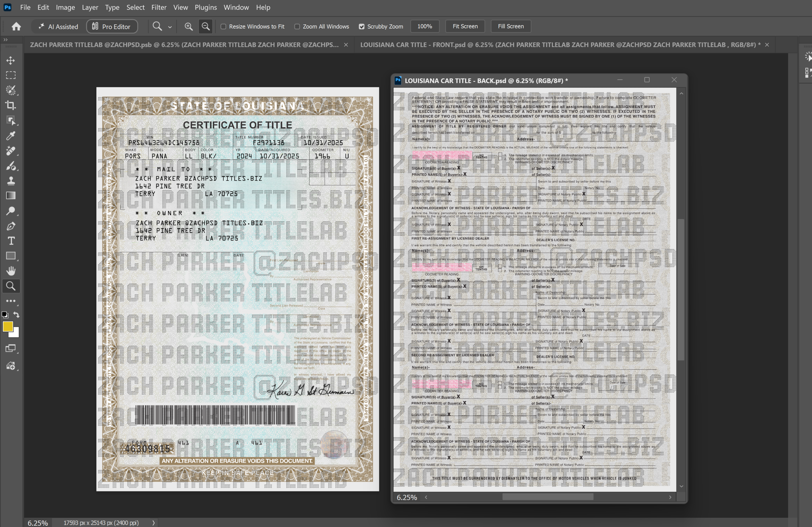Reset to default foreground/background colors
The height and width of the screenshot is (527, 812).
pyautogui.click(x=5, y=315)
